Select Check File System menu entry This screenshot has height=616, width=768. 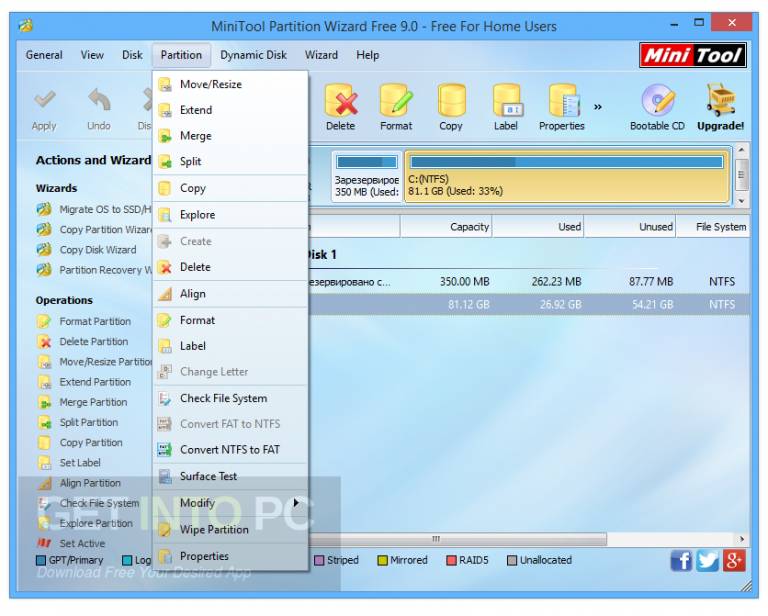230,398
